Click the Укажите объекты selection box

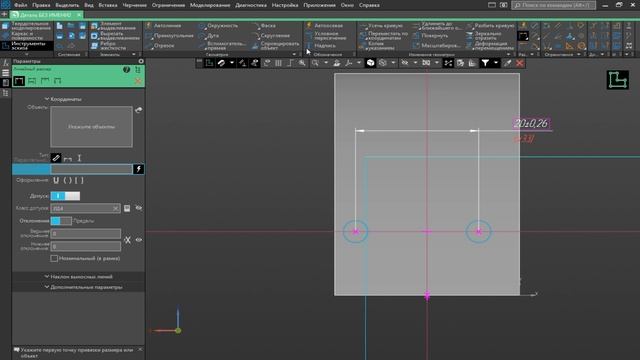click(91, 127)
